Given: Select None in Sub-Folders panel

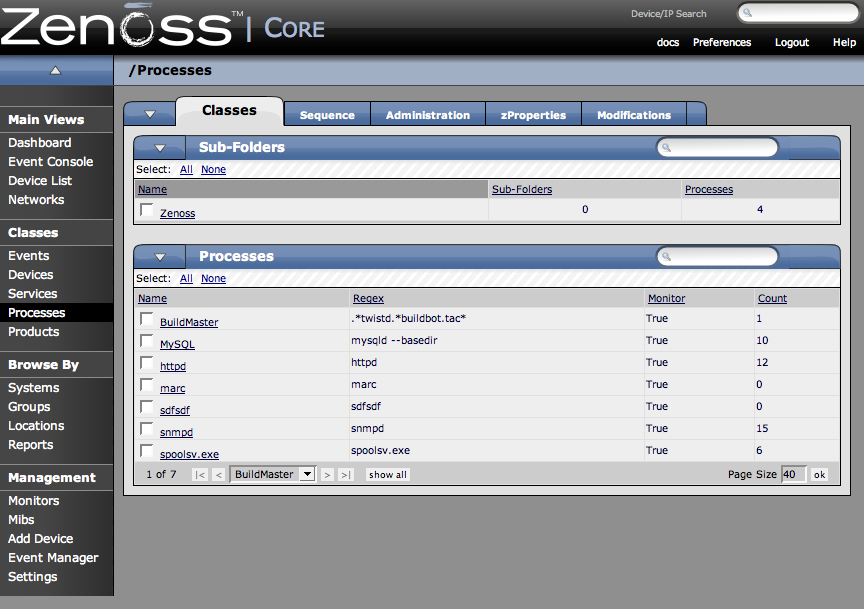Looking at the screenshot, I should click(213, 170).
